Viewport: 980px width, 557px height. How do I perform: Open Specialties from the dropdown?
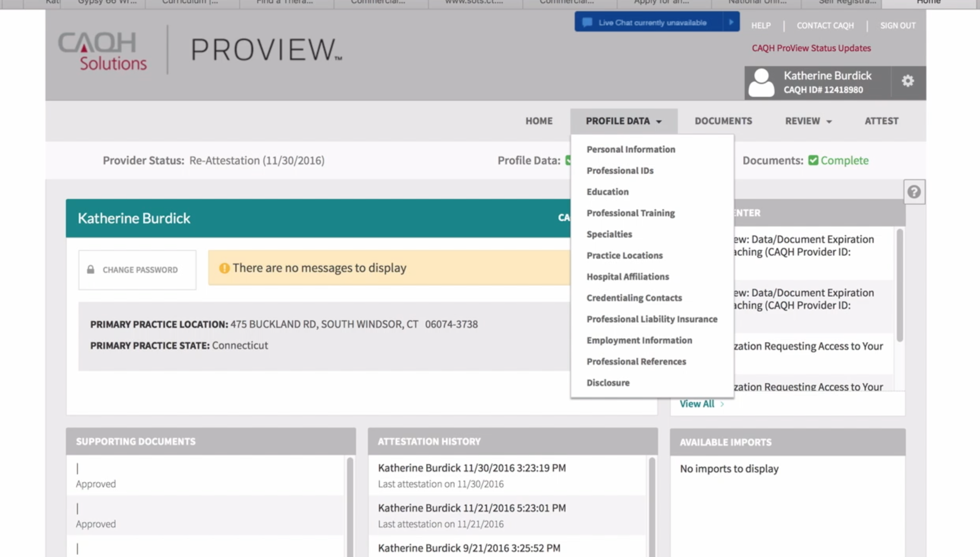pyautogui.click(x=609, y=234)
